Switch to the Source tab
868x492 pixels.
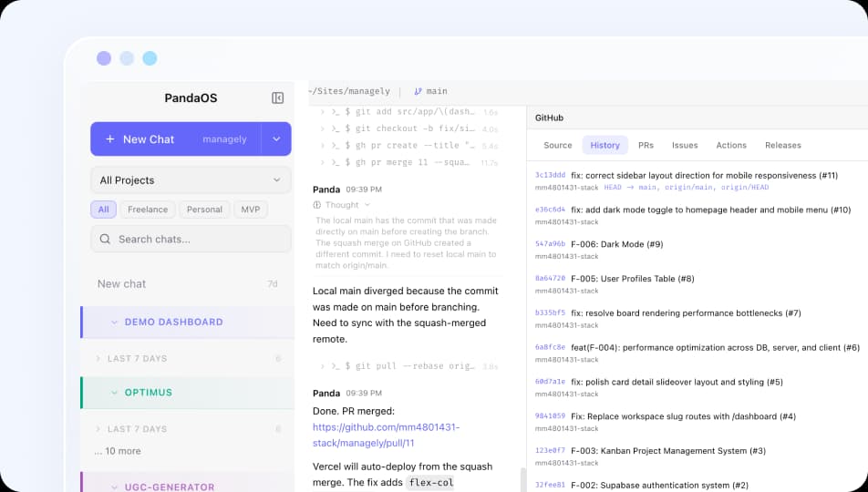[557, 145]
